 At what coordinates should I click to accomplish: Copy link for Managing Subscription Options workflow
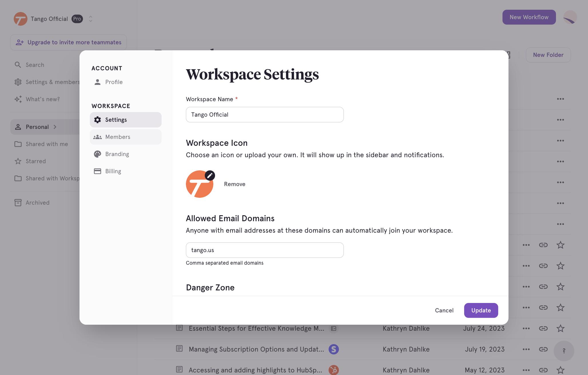[x=543, y=349]
